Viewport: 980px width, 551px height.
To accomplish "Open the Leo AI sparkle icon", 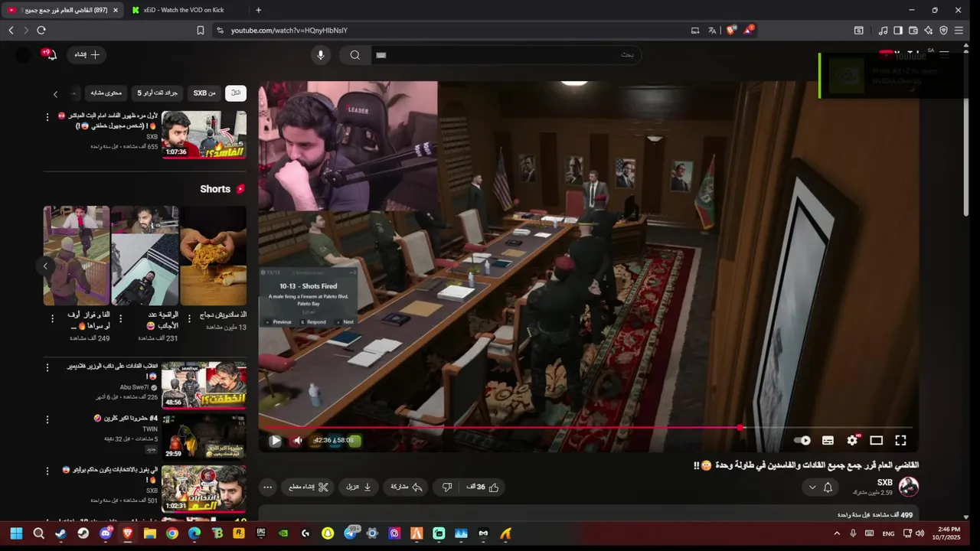I will (x=928, y=31).
